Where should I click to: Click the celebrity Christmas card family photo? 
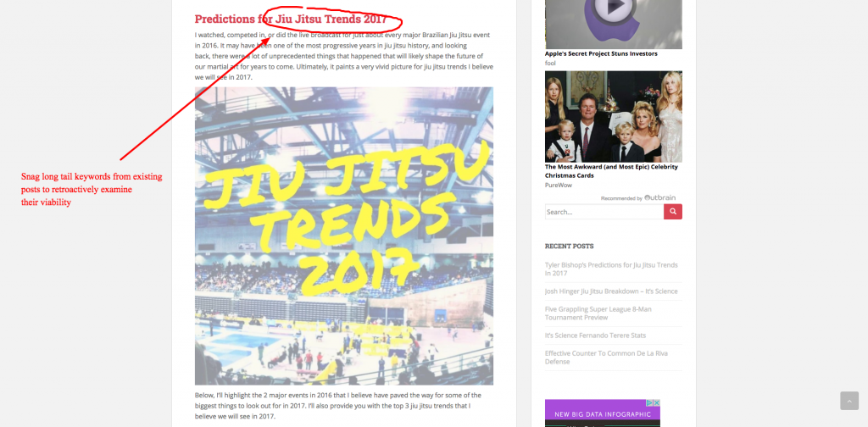pos(614,116)
